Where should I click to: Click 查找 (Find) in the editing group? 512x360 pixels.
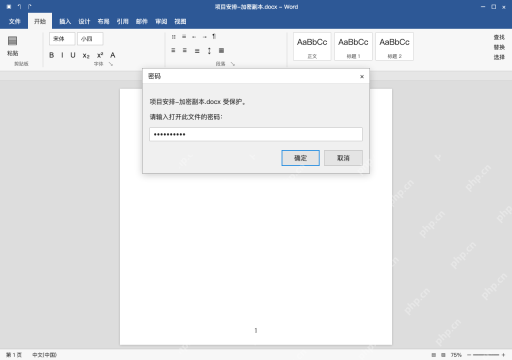499,37
